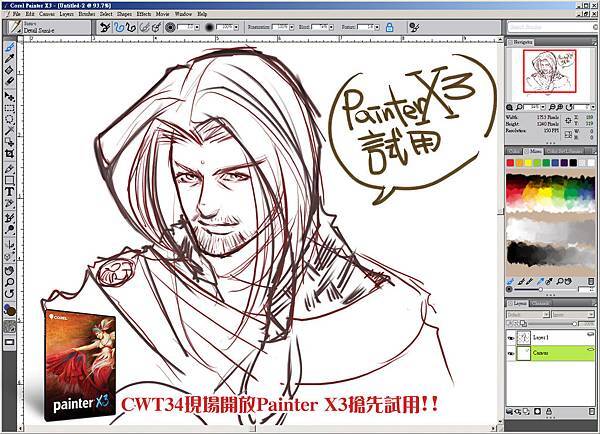This screenshot has width=600, height=434.
Task: Switch to the Channels tab
Action: [x=541, y=303]
